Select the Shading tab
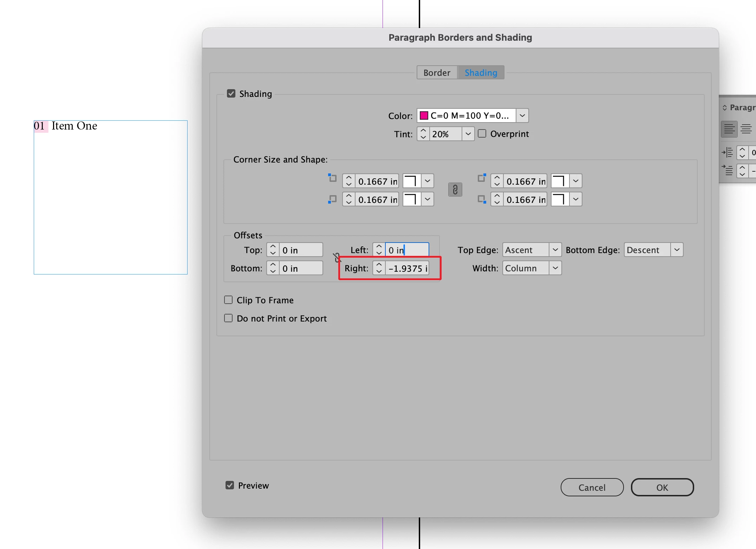The height and width of the screenshot is (549, 756). pos(481,73)
